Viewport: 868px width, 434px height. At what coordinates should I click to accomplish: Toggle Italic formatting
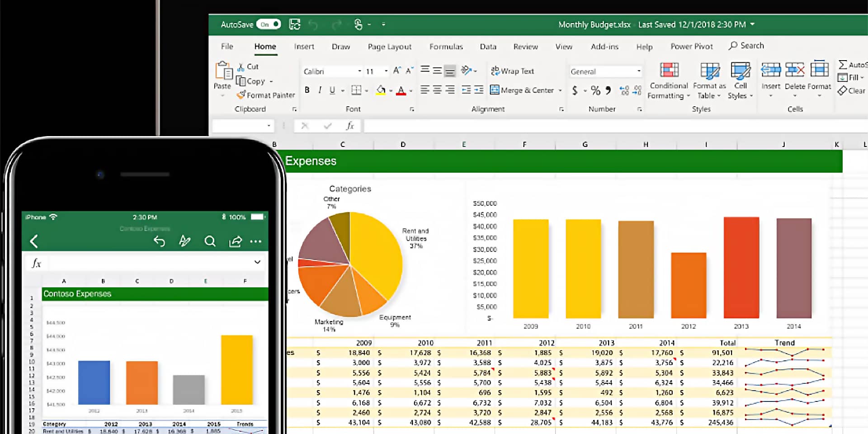(x=320, y=90)
